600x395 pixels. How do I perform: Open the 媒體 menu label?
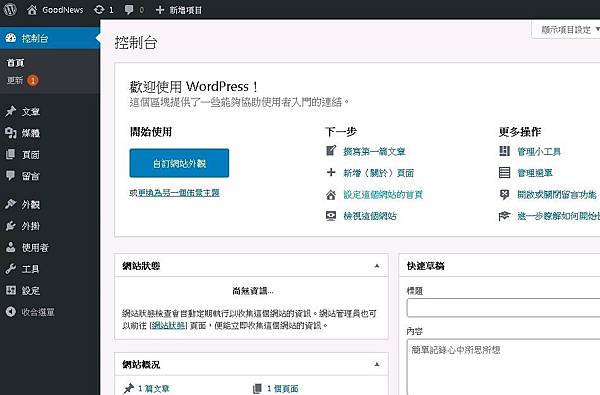click(x=31, y=133)
